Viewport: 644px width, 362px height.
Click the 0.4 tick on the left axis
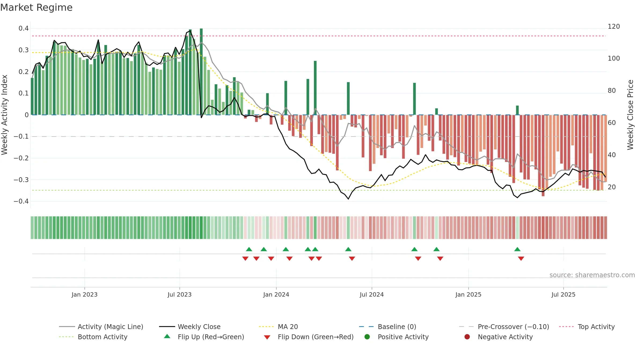24,28
